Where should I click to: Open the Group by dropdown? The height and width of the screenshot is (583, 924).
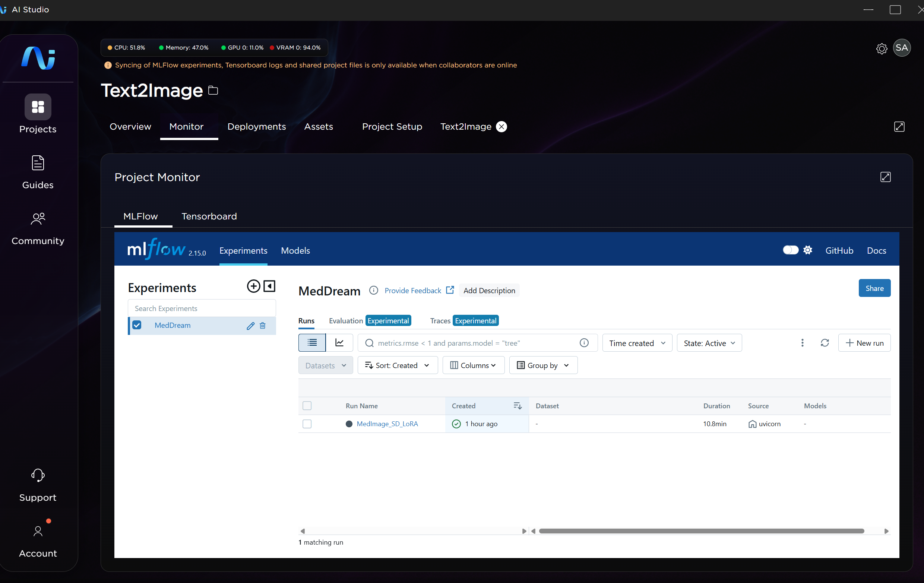click(543, 365)
